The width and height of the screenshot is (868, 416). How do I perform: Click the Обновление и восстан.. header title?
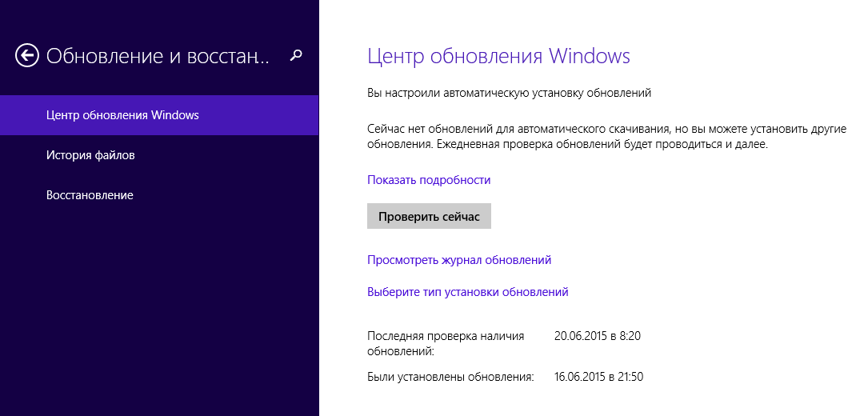click(158, 56)
